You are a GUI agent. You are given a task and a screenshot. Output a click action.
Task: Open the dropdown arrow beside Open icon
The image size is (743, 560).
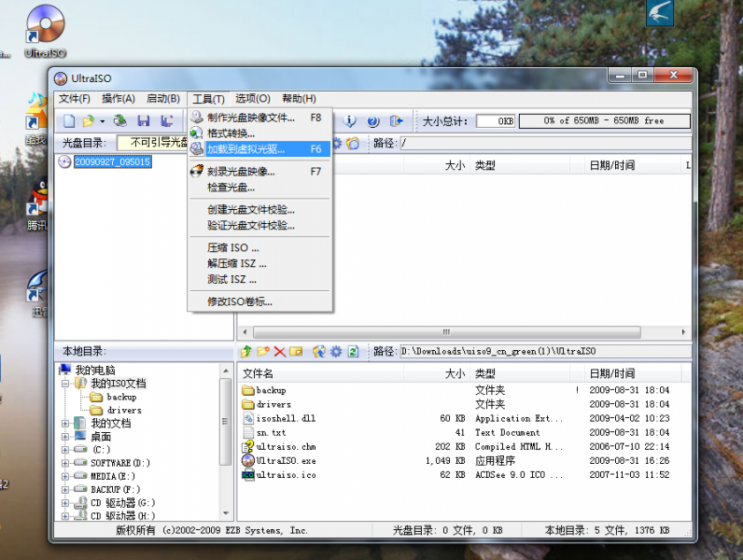(x=103, y=121)
